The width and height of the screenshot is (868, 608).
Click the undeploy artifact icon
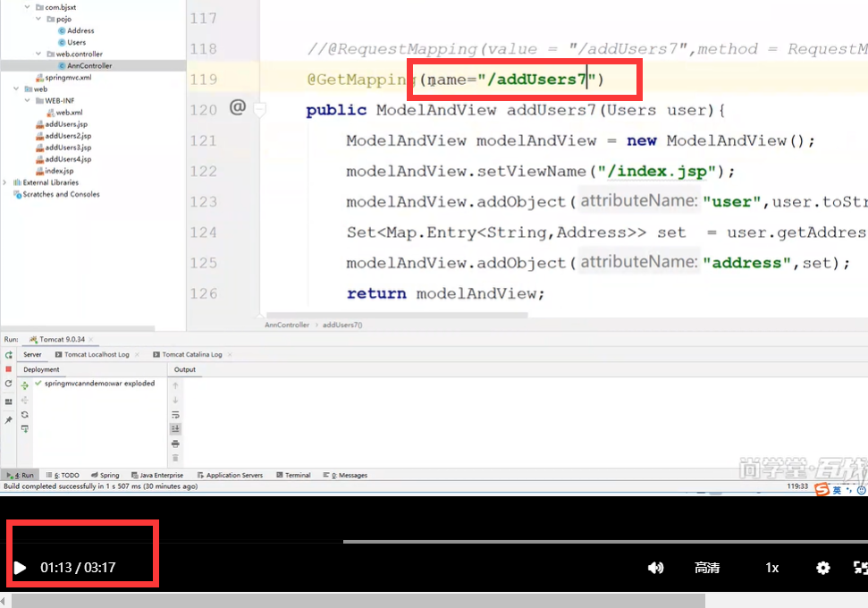25,400
